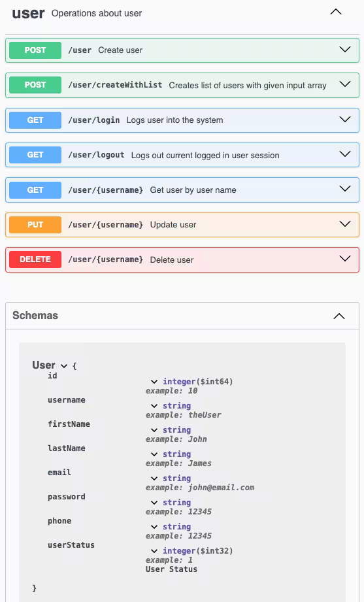Open the /user/logout path link
Image resolution: width=364 pixels, height=602 pixels.
[x=96, y=155]
